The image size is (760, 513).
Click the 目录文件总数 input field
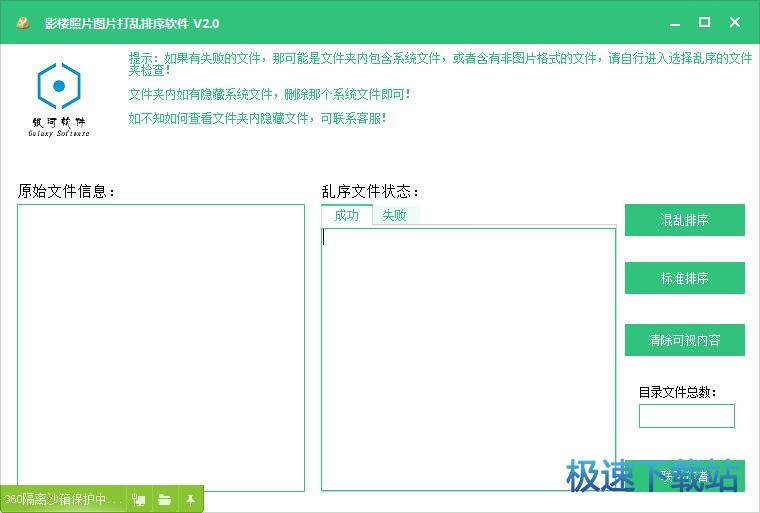tap(686, 416)
